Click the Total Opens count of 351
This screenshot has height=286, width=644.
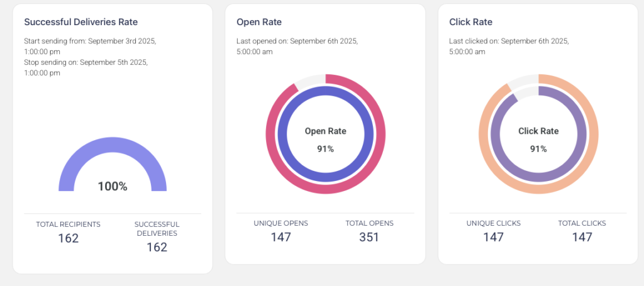[369, 237]
